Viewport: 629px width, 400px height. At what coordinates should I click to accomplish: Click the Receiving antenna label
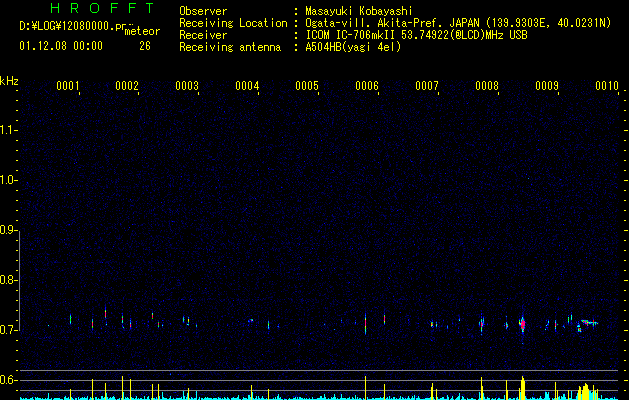pyautogui.click(x=230, y=47)
